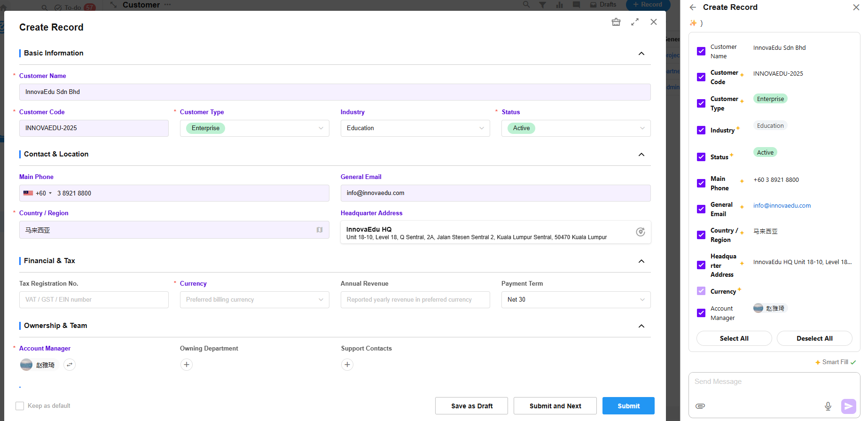The image size is (868, 421).
Task: Toggle the Currency checkbox in side panel
Action: click(x=701, y=291)
